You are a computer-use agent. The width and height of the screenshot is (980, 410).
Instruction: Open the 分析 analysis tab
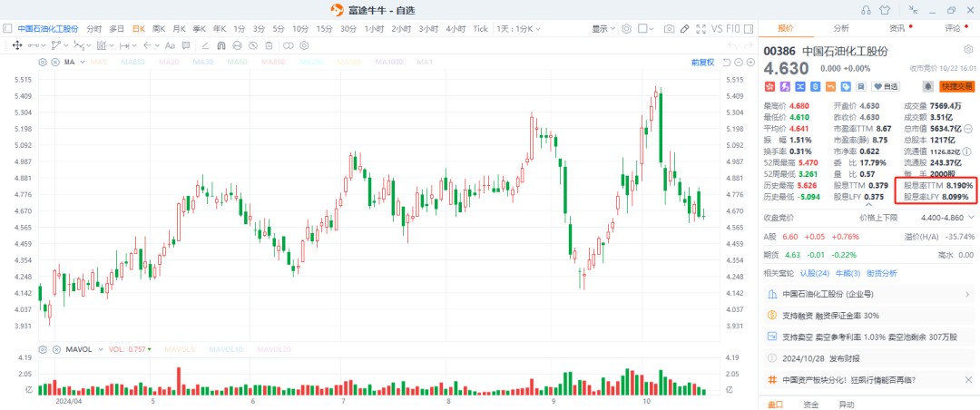[x=841, y=28]
